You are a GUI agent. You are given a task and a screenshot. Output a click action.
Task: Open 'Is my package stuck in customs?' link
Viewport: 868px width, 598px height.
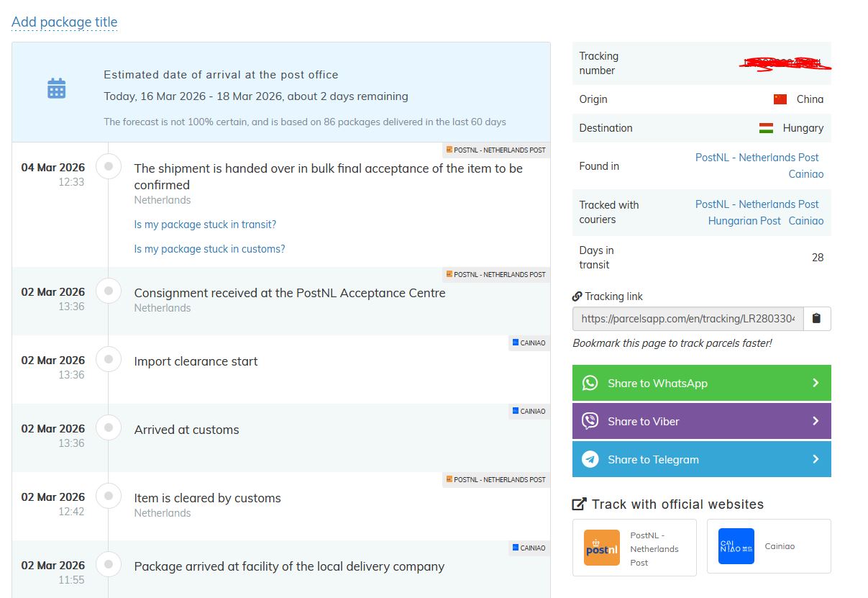(209, 249)
